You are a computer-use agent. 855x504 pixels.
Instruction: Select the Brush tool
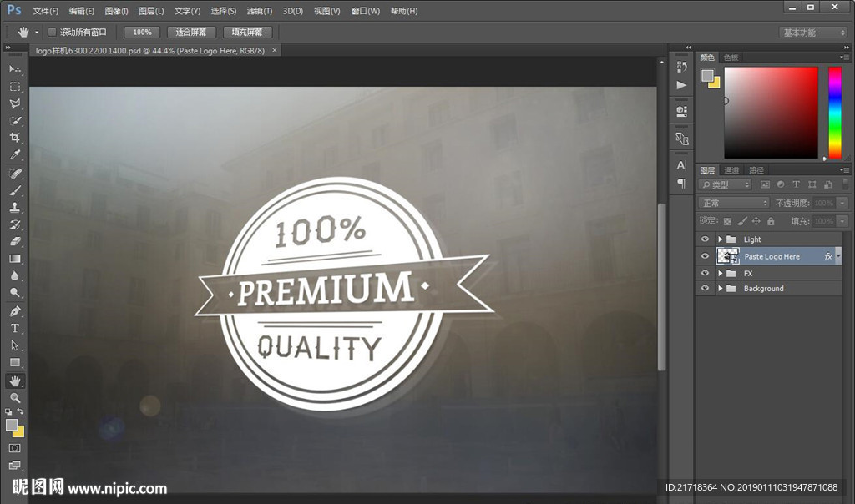click(x=15, y=190)
